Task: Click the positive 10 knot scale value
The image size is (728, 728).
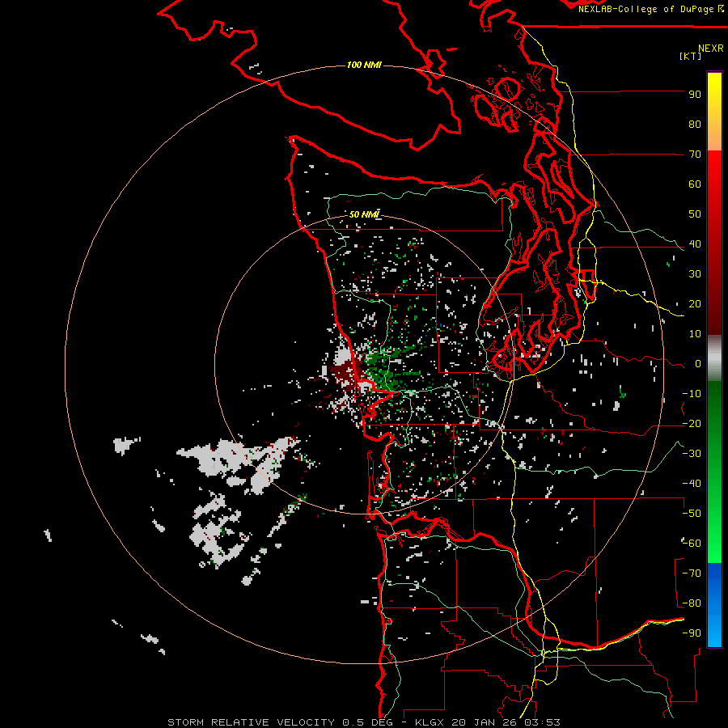Action: 695,334
